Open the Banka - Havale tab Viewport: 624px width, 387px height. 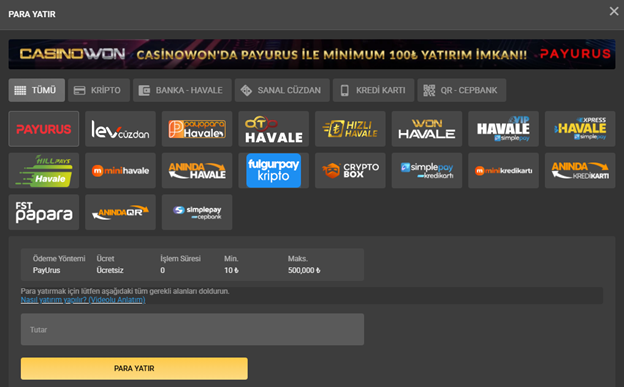182,90
